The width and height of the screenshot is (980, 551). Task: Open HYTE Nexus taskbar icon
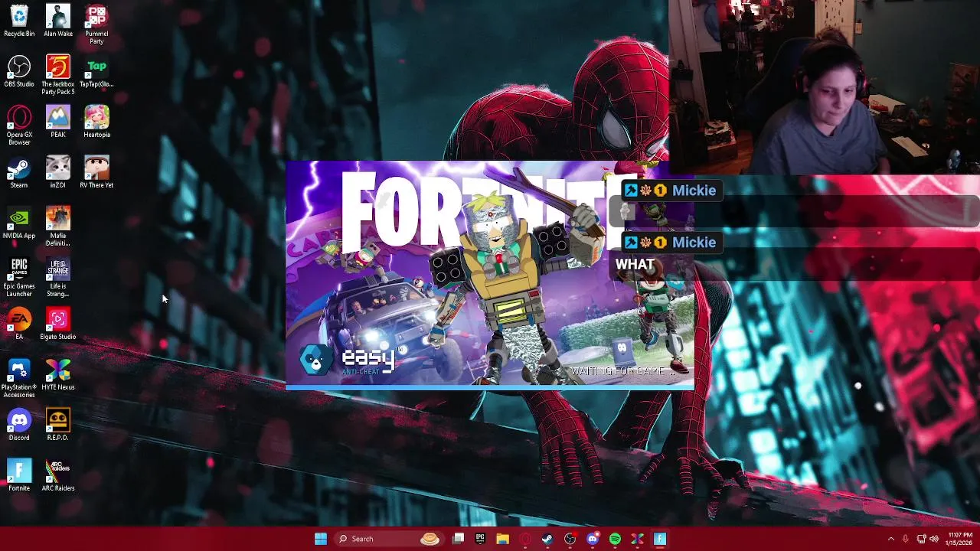637,539
